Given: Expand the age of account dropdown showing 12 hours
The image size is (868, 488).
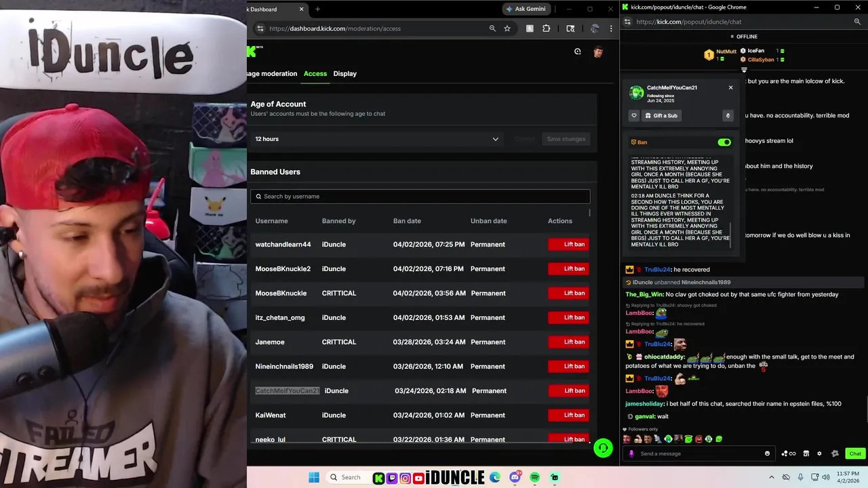Looking at the screenshot, I should pos(376,139).
